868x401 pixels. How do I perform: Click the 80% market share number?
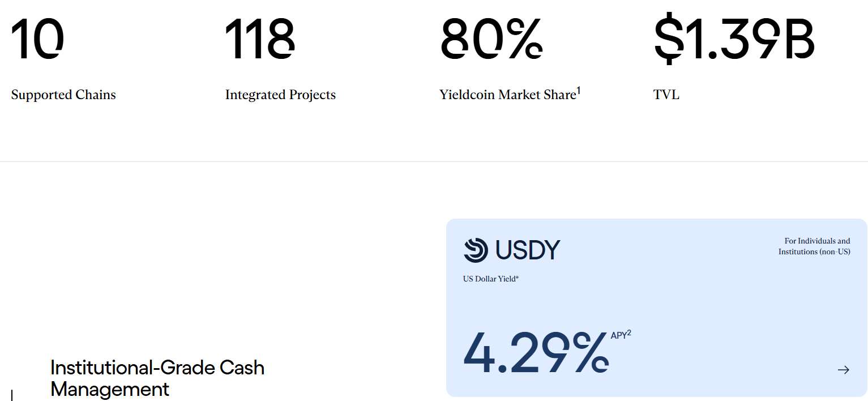[x=491, y=39]
